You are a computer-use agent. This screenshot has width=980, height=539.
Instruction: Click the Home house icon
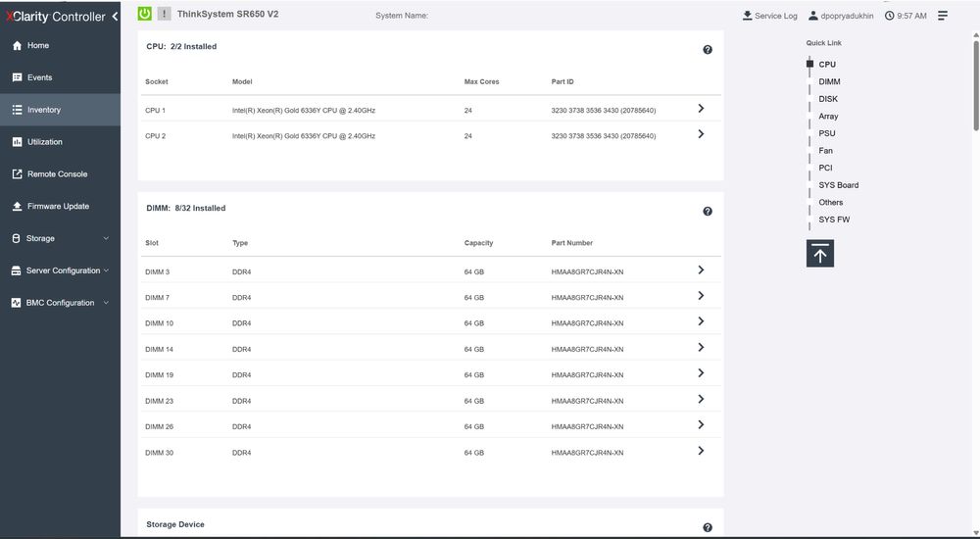[x=17, y=46]
